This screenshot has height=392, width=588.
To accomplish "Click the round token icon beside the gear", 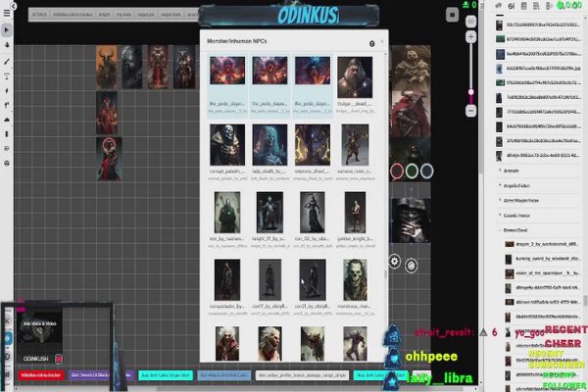I will point(412,266).
